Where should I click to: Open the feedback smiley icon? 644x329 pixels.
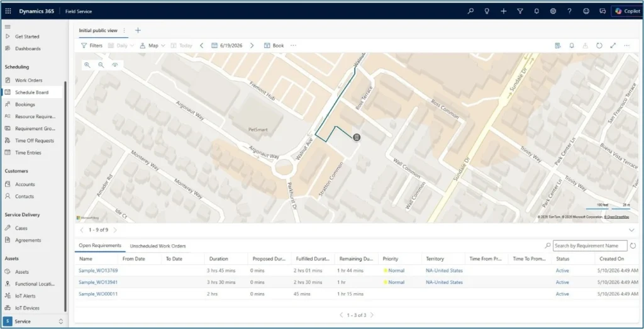point(586,11)
